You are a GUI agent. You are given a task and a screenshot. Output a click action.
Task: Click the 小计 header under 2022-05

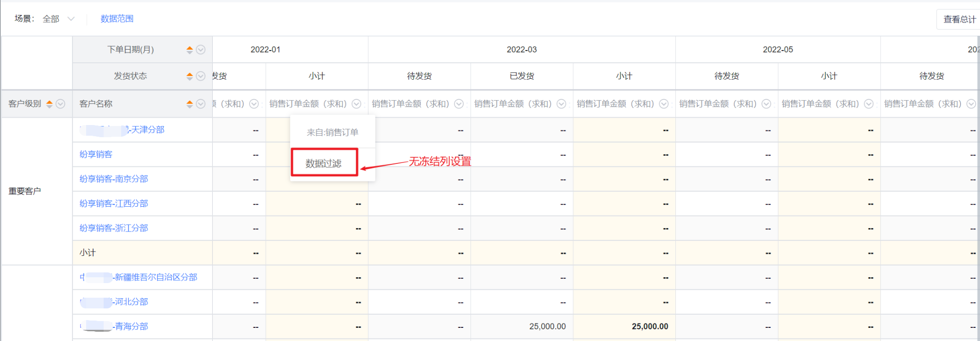[x=829, y=76]
